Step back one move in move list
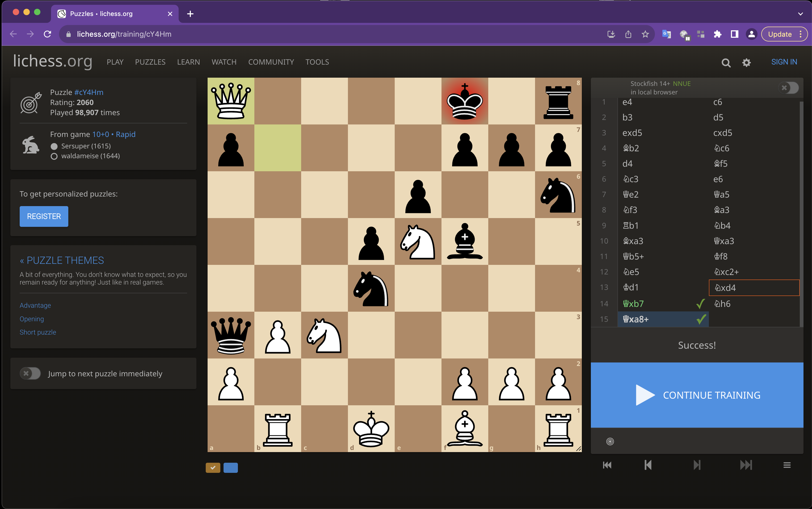This screenshot has height=509, width=812. coord(648,465)
